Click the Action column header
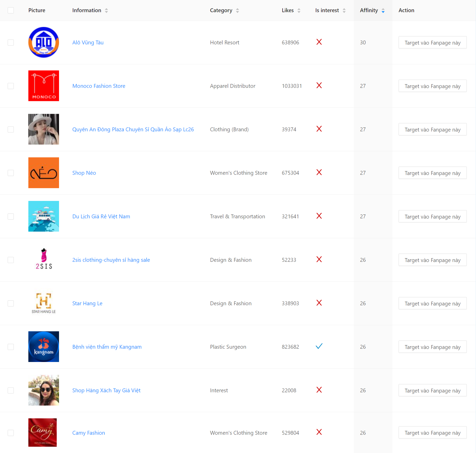 [x=406, y=10]
